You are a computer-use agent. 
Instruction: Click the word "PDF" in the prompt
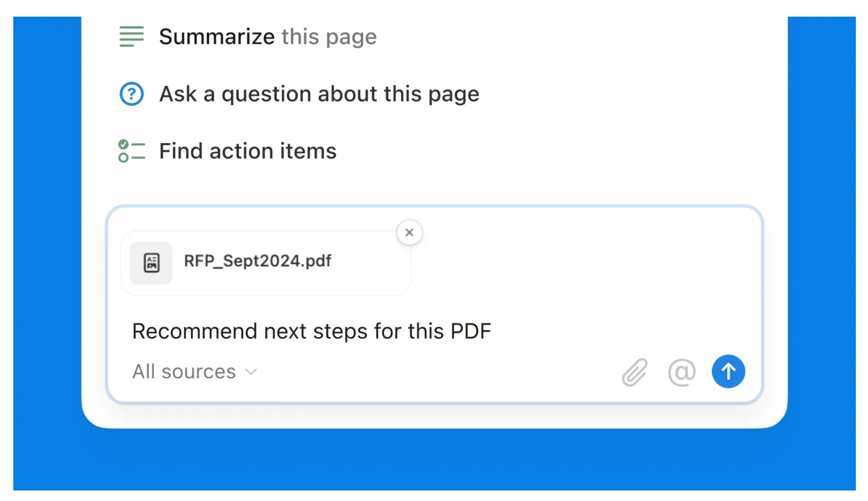tap(471, 331)
